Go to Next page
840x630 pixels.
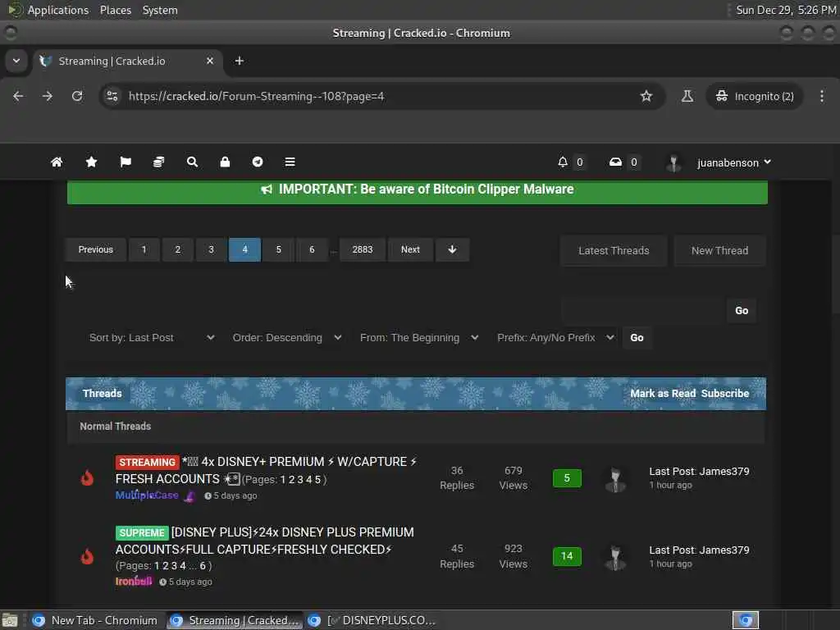410,249
